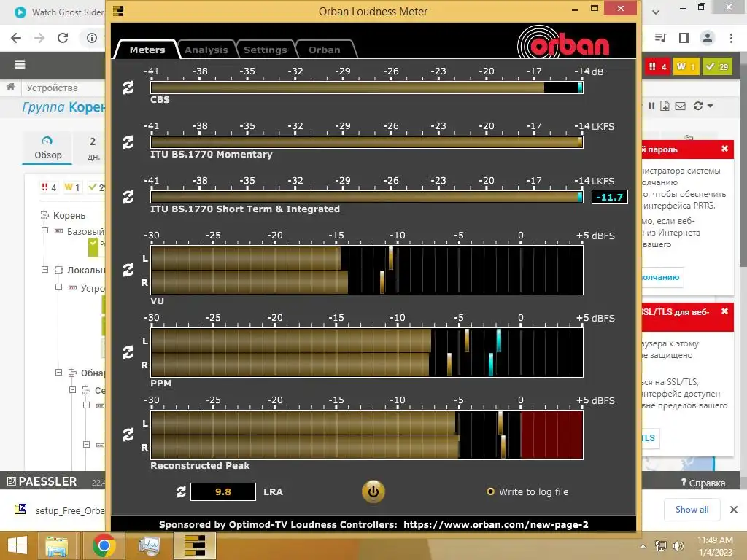The width and height of the screenshot is (747, 560).
Task: Select the Обзор tab in PRTG
Action: point(47,147)
